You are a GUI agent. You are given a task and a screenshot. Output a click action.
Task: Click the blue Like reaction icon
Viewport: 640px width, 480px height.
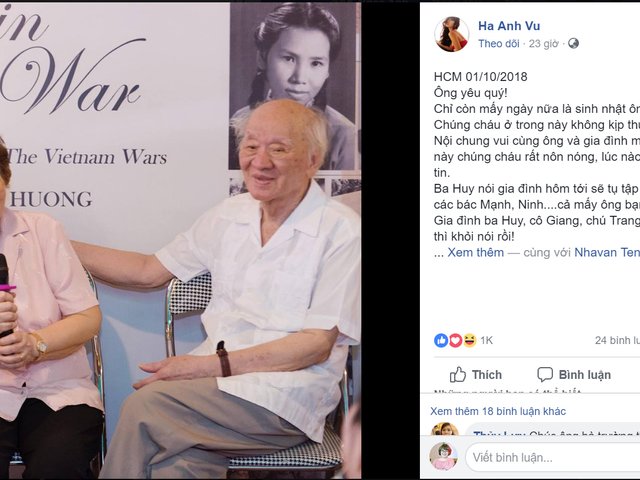(441, 340)
